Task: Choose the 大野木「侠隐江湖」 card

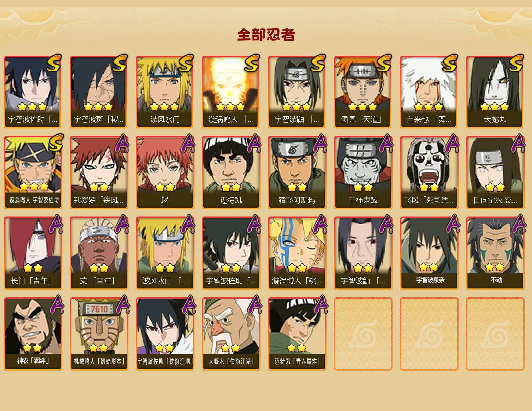Action: click(231, 334)
